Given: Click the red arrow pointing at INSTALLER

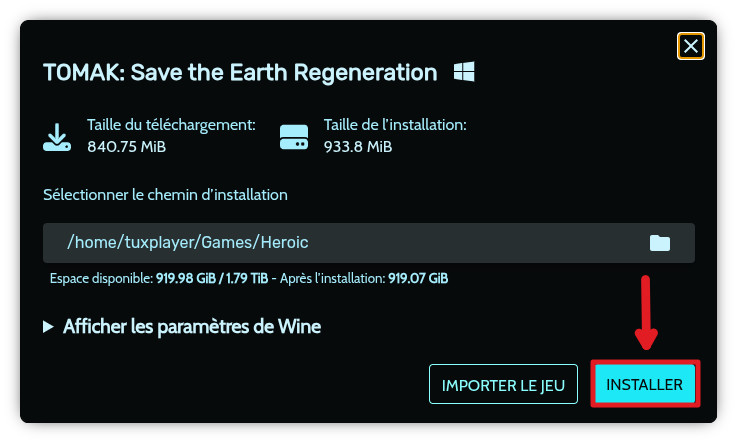Looking at the screenshot, I should pos(646,312).
